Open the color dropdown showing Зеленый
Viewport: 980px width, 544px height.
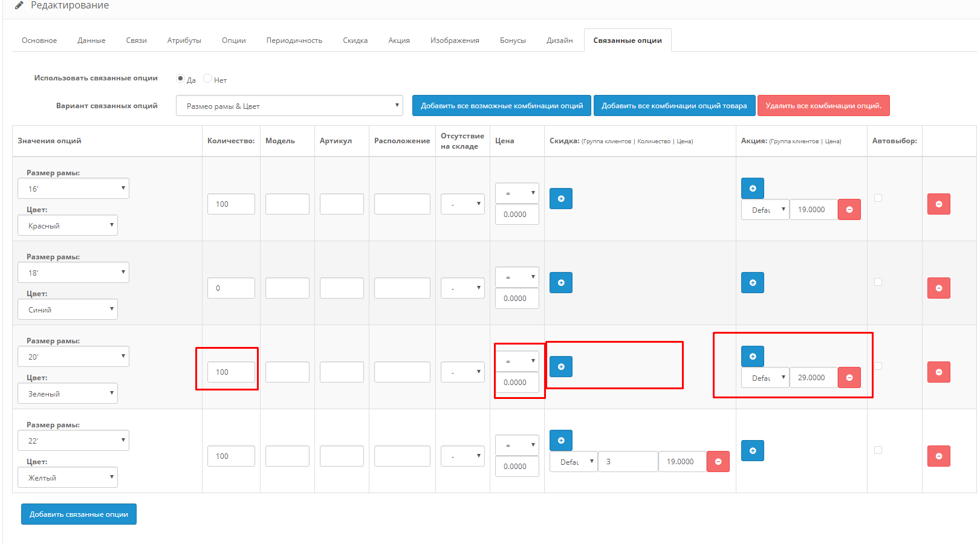coord(67,393)
